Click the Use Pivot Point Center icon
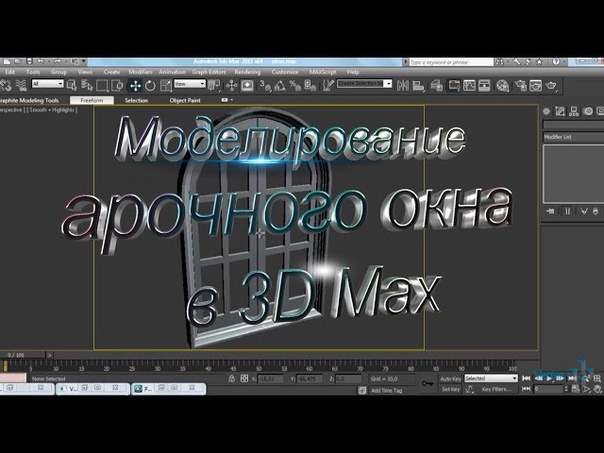This screenshot has height=453, width=604. [x=214, y=85]
